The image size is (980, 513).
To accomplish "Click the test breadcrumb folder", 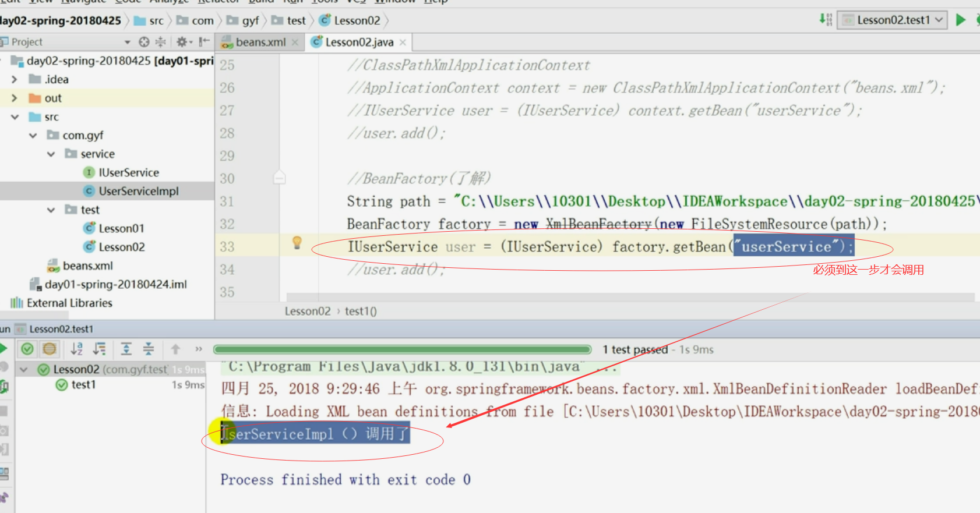I will coord(289,21).
